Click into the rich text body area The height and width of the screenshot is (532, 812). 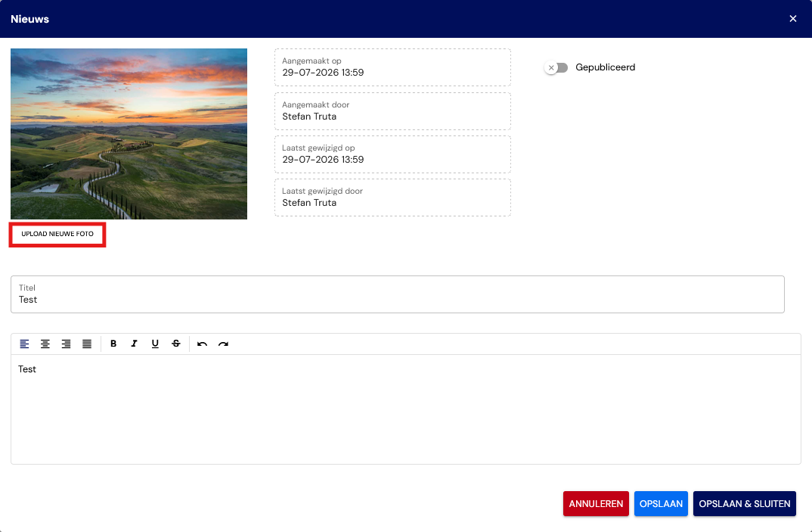406,409
